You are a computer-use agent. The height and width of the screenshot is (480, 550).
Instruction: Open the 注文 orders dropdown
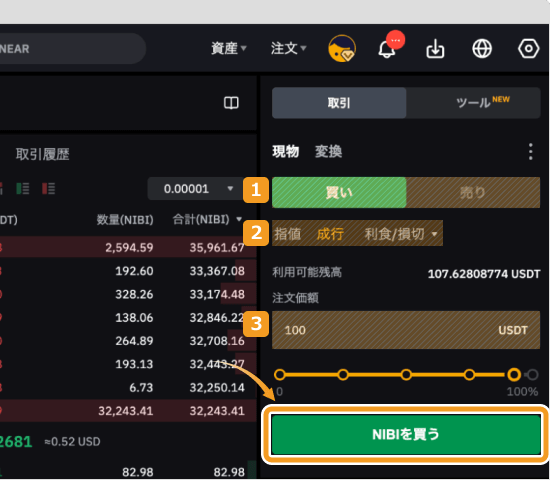288,48
